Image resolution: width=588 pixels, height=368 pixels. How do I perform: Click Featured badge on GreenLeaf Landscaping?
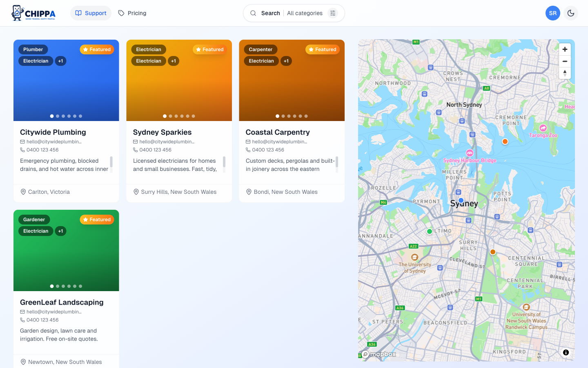(x=97, y=220)
